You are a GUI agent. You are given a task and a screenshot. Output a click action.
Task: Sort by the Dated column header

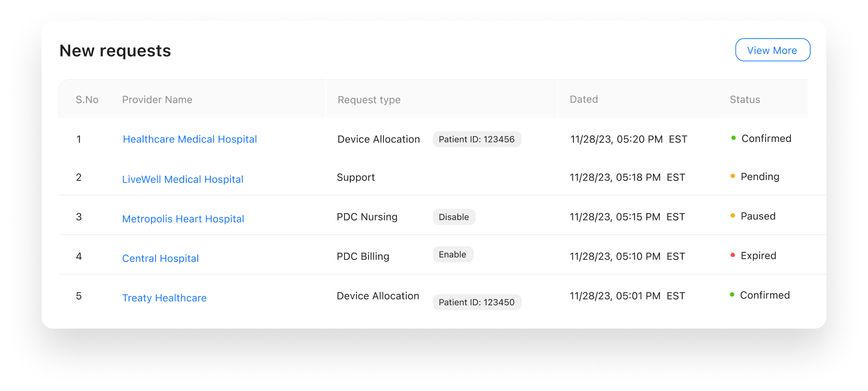click(583, 99)
